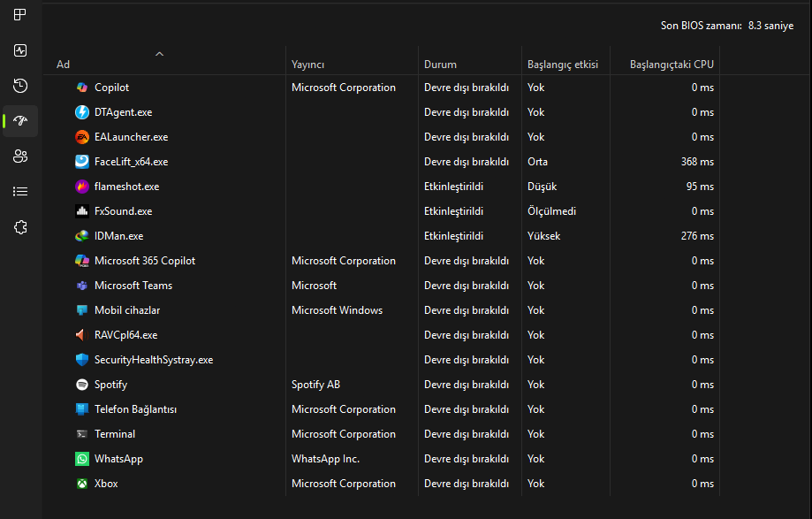Select the Mobil cihazlar row name
This screenshot has width=812, height=519.
(127, 310)
